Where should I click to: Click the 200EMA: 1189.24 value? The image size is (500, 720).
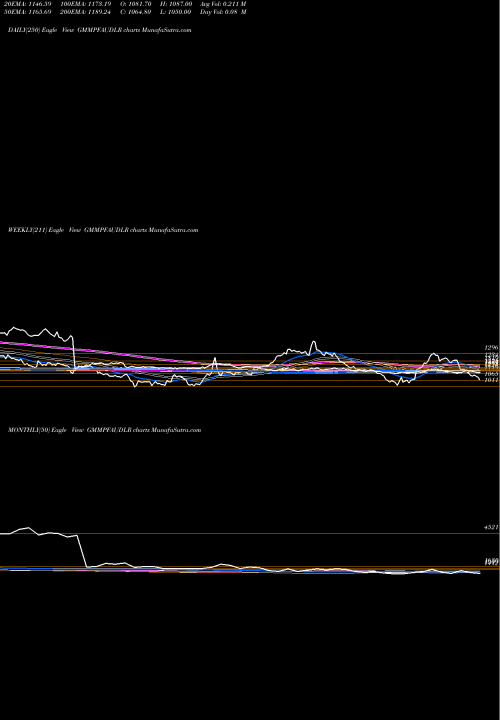tap(85, 12)
